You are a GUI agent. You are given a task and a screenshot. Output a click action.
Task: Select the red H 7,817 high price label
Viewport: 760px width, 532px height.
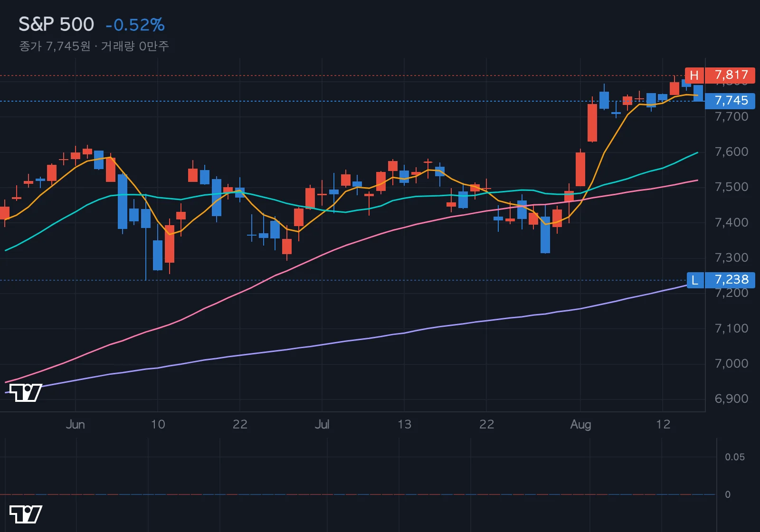point(720,75)
